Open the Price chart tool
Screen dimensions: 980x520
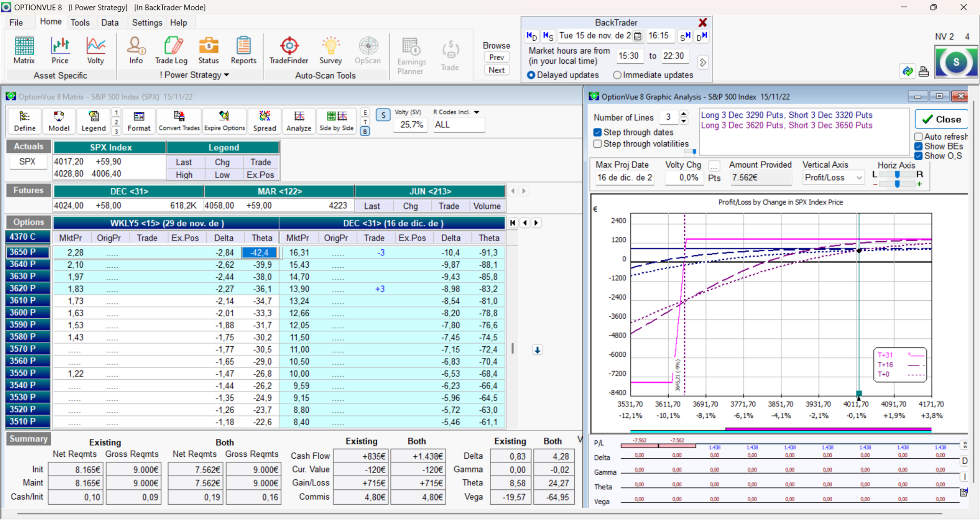point(60,51)
